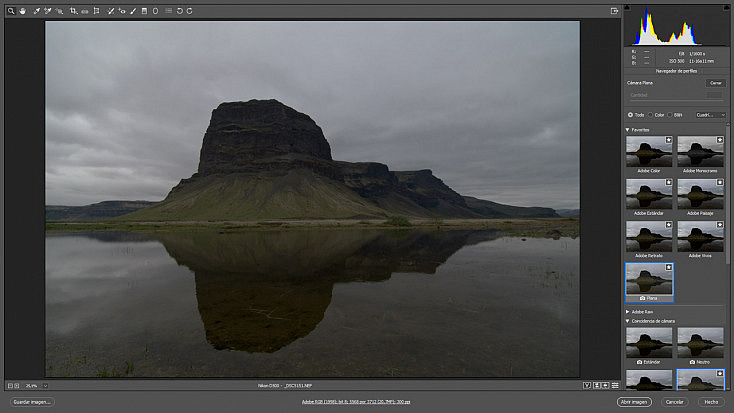
Task: Click the zoom in plus button
Action: click(x=17, y=386)
